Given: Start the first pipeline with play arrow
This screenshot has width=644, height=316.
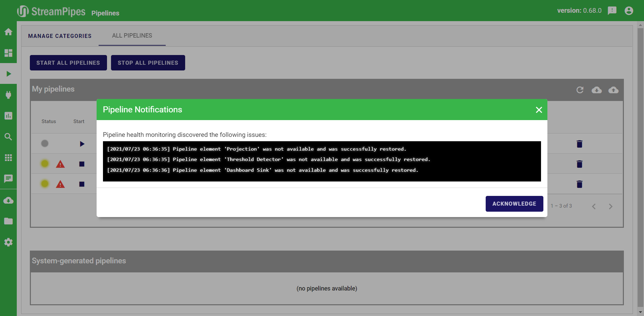Looking at the screenshot, I should [x=82, y=144].
